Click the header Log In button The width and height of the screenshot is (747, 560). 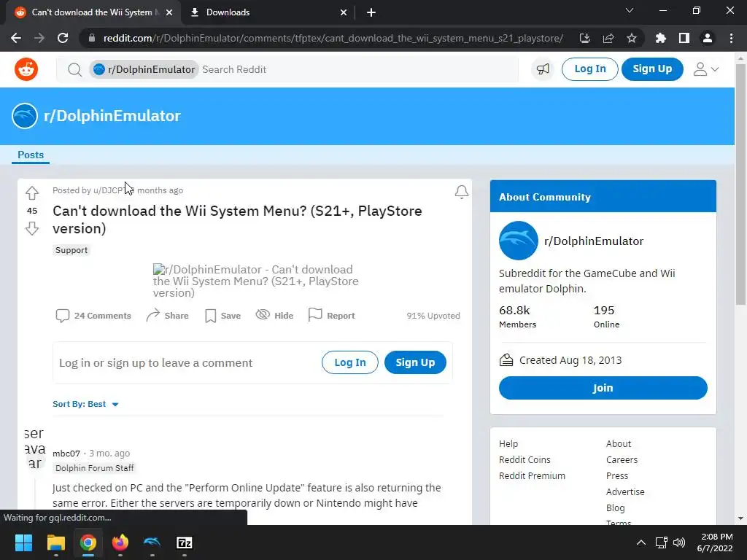click(589, 69)
